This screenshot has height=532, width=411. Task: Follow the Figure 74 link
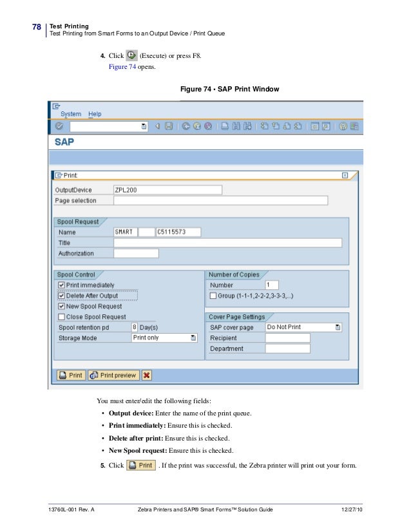[122, 66]
